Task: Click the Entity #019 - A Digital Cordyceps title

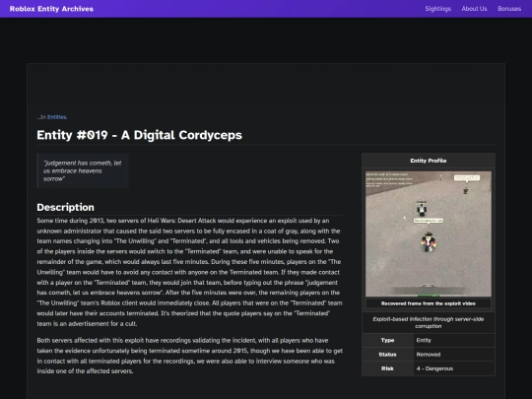Action: [140, 135]
